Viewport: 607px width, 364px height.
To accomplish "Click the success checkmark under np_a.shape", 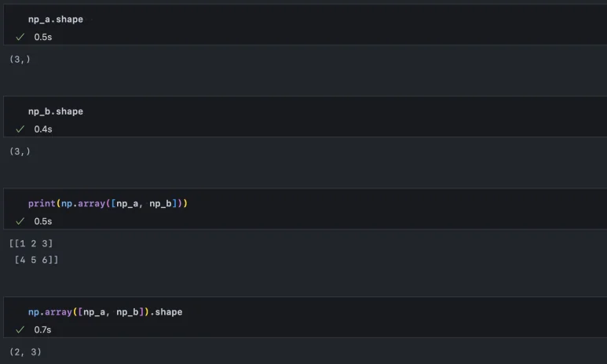I will (20, 37).
